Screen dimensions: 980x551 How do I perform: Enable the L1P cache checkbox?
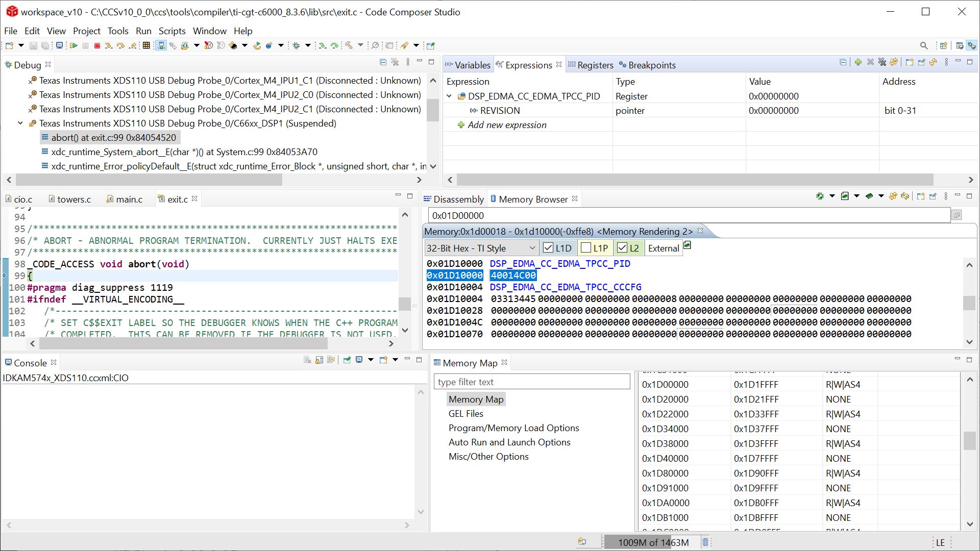pos(586,248)
